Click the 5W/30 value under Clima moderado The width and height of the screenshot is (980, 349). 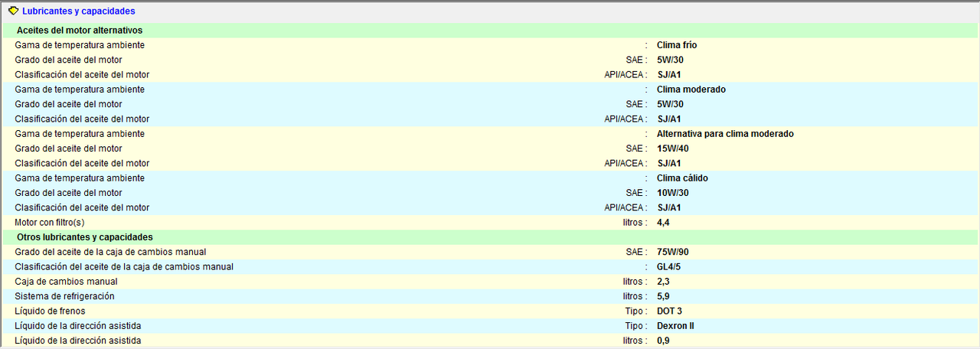pos(670,104)
